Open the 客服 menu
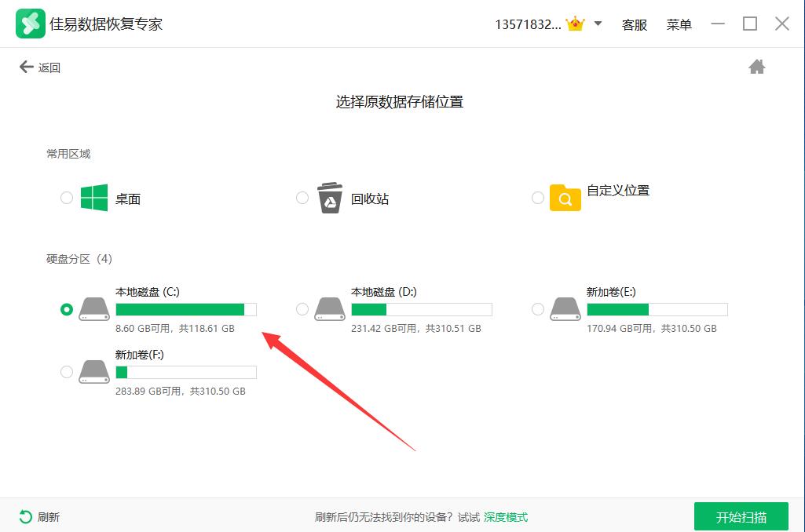 634,24
